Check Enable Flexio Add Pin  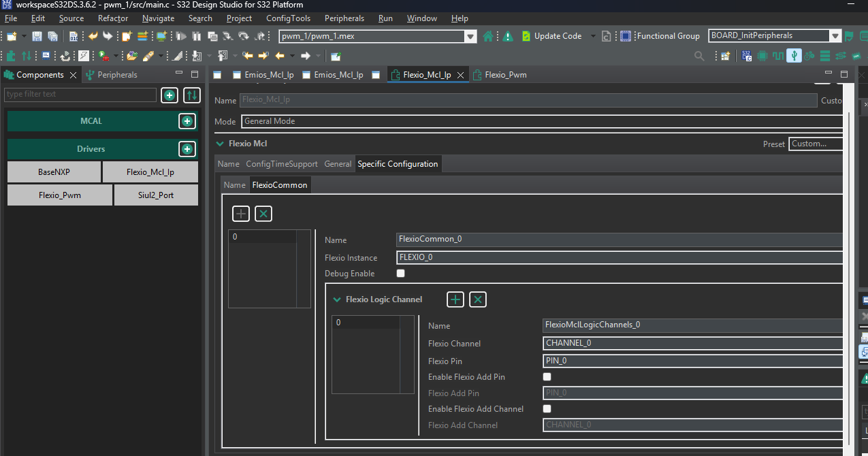click(547, 376)
